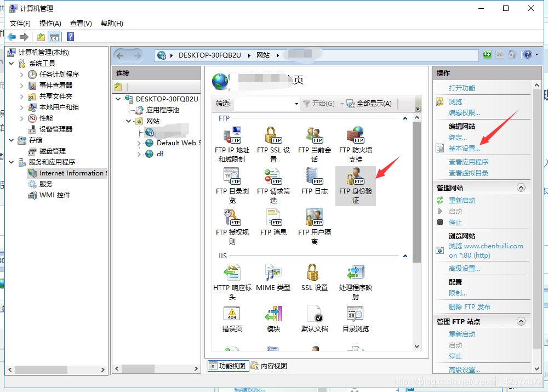This screenshot has height=392, width=548.
Task: Open FTP authorization rules (授权规则)
Action: point(232,226)
